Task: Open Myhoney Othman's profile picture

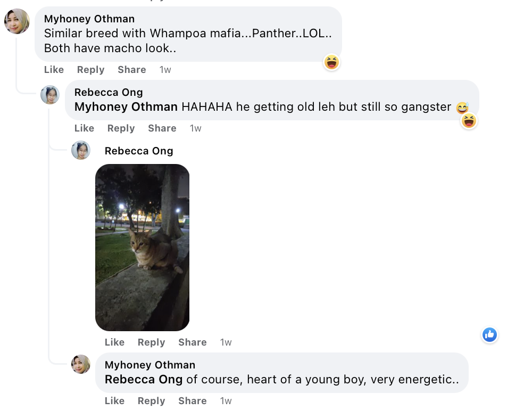Action: coord(16,22)
